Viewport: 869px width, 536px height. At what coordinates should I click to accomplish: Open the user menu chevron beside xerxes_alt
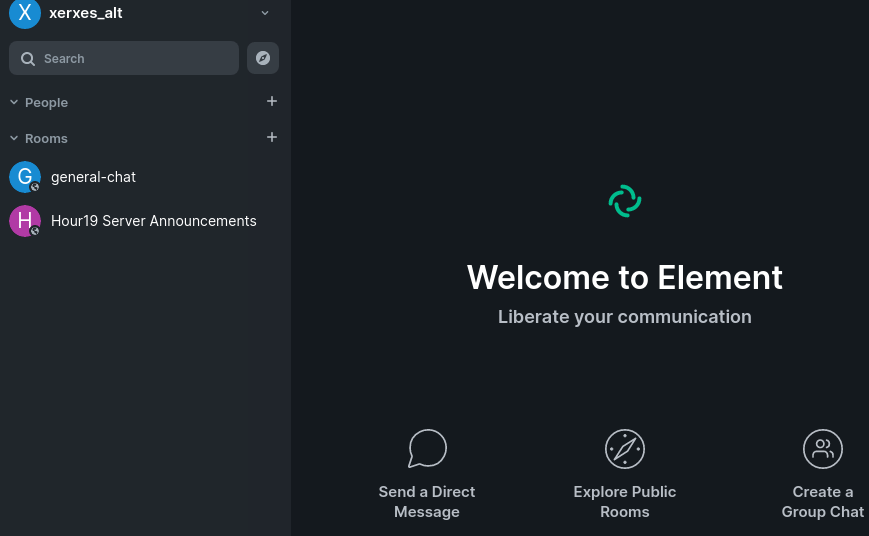tap(265, 13)
